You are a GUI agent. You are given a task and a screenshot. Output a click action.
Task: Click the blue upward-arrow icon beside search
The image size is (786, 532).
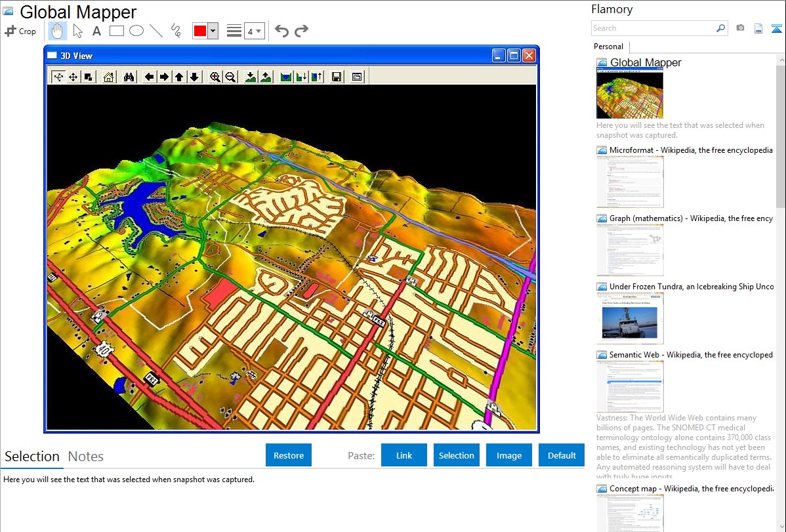776,28
